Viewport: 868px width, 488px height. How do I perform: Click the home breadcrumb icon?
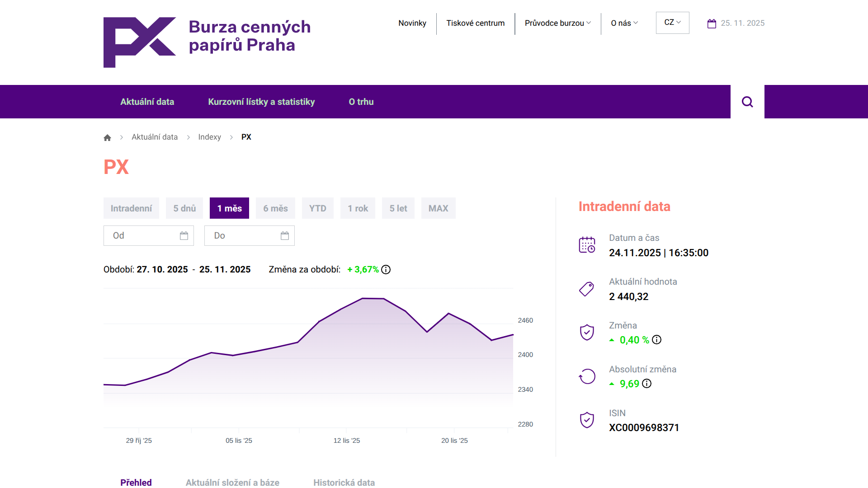[107, 137]
